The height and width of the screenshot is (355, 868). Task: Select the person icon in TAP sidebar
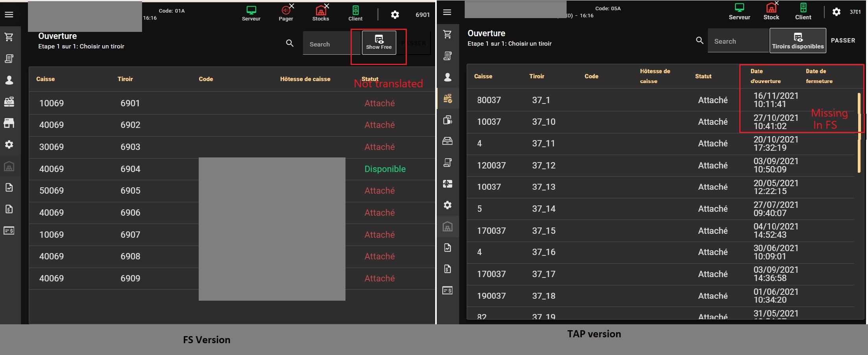[448, 77]
